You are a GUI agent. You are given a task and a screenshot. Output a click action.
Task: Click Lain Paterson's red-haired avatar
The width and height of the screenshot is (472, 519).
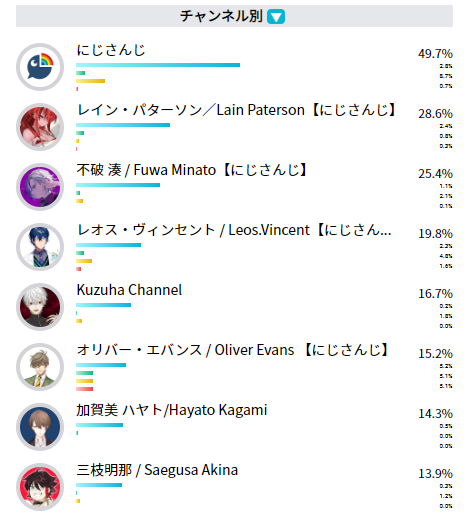pyautogui.click(x=40, y=127)
